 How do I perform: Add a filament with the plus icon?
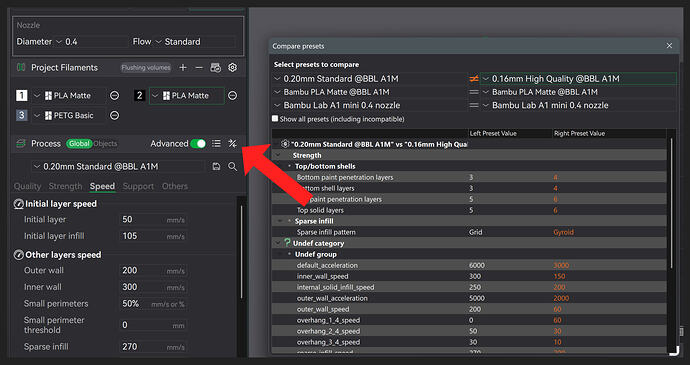[x=183, y=67]
